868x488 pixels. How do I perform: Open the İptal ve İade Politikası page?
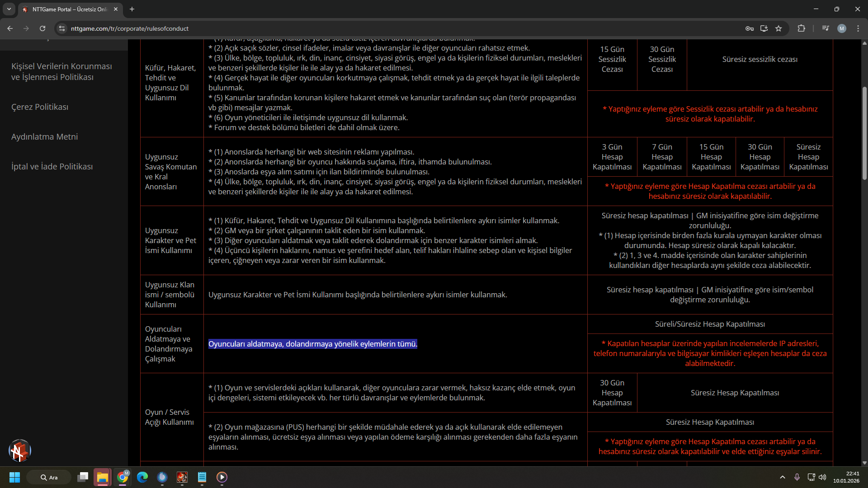(52, 167)
